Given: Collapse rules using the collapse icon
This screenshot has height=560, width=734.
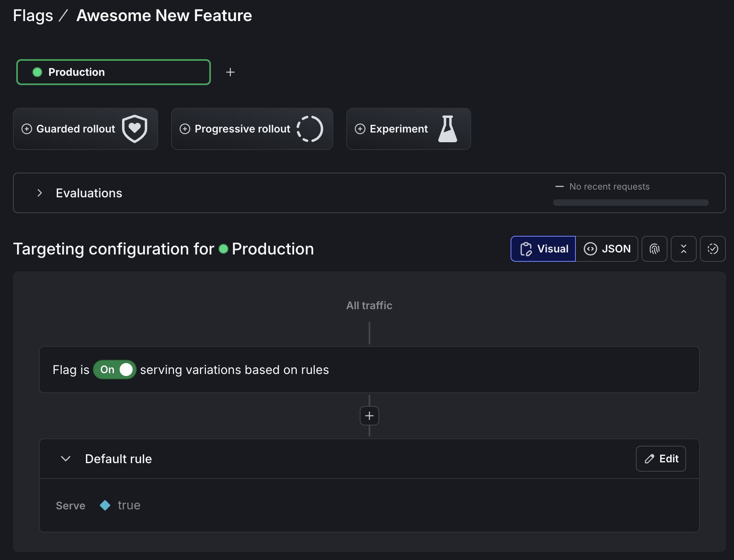Looking at the screenshot, I should coord(683,248).
